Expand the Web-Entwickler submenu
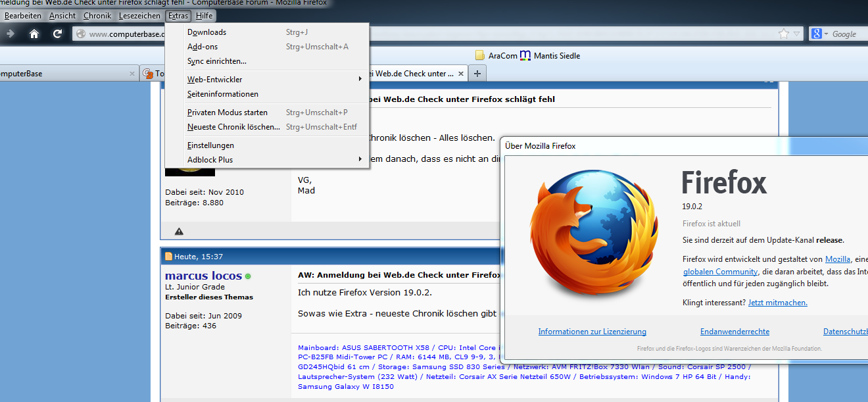Image resolution: width=868 pixels, height=402 pixels. [267, 80]
